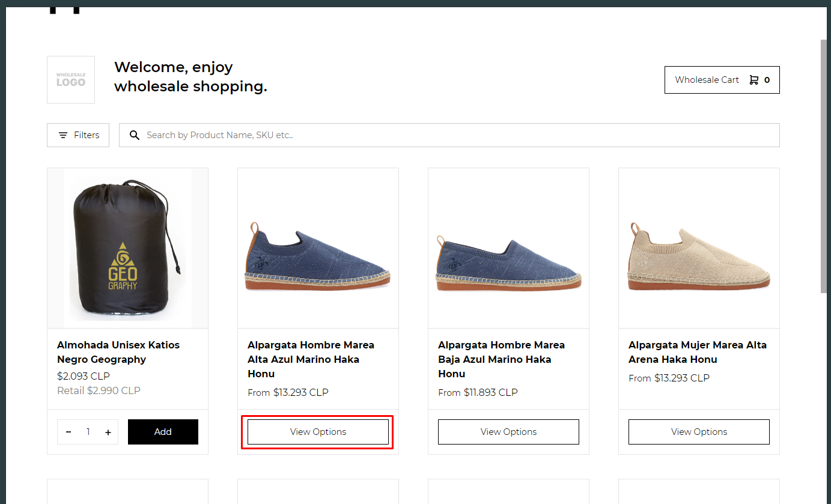Viewport: 831px width, 504px height.
Task: Focus the product search field
Action: click(x=457, y=135)
